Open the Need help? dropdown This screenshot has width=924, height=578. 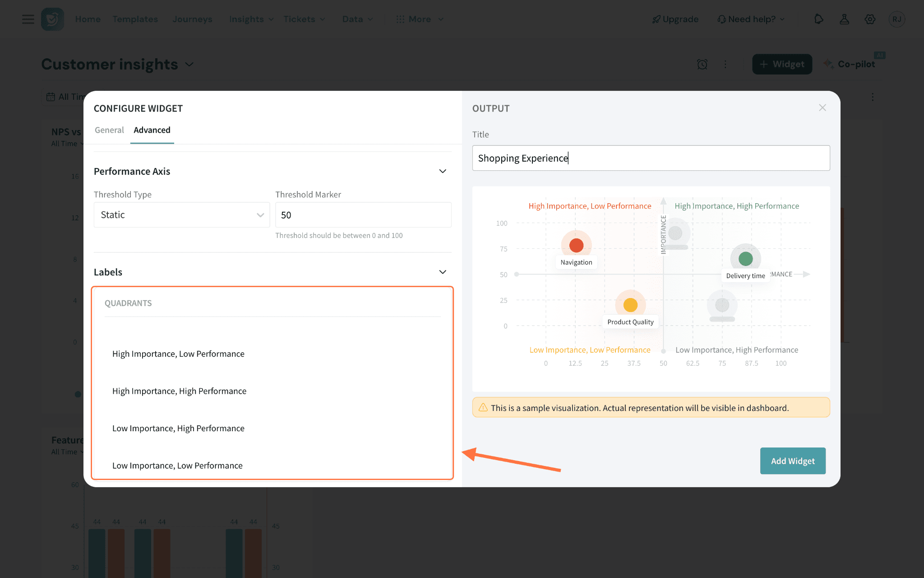point(751,19)
